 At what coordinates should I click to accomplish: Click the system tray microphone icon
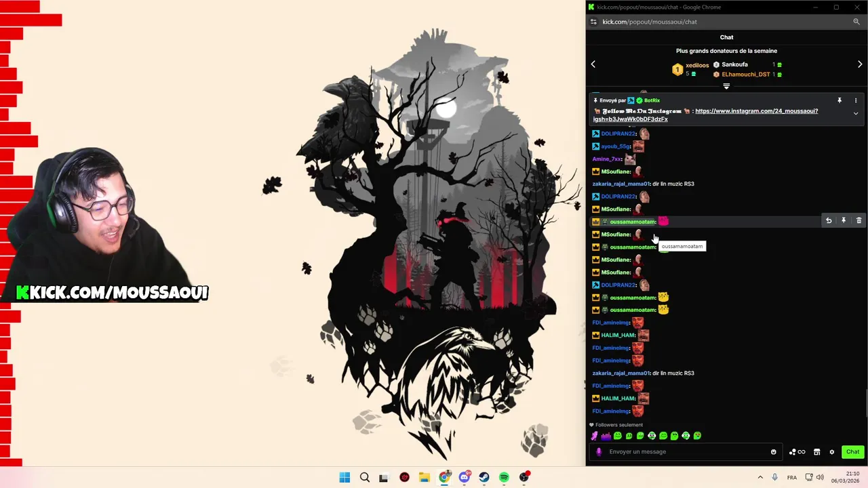point(775,477)
